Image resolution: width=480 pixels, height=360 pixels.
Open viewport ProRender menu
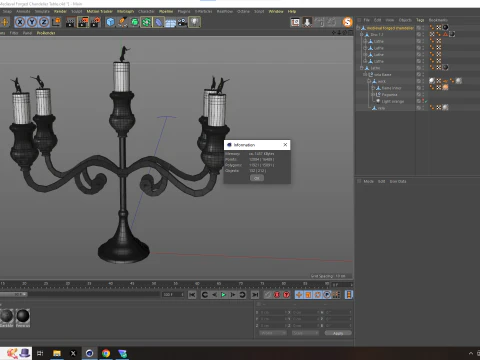click(x=46, y=33)
